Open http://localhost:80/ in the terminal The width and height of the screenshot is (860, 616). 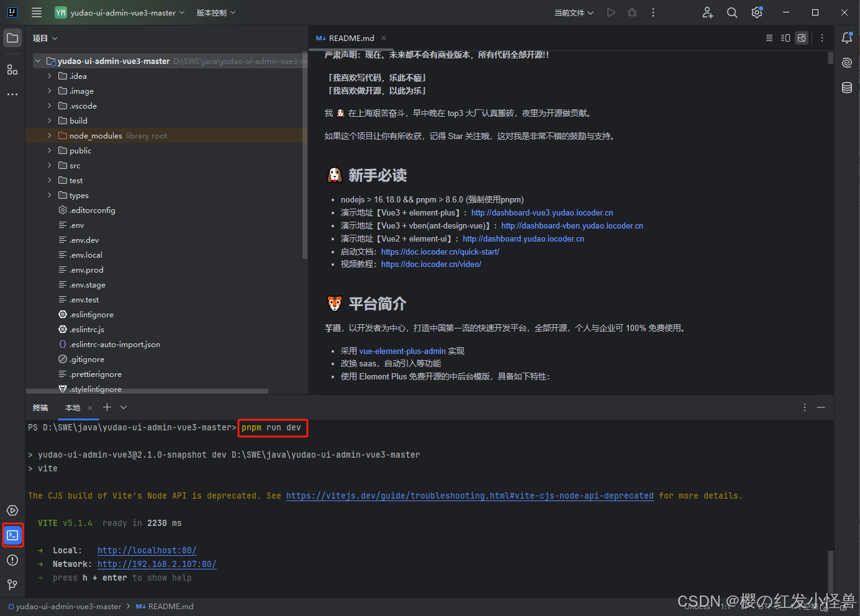click(147, 550)
